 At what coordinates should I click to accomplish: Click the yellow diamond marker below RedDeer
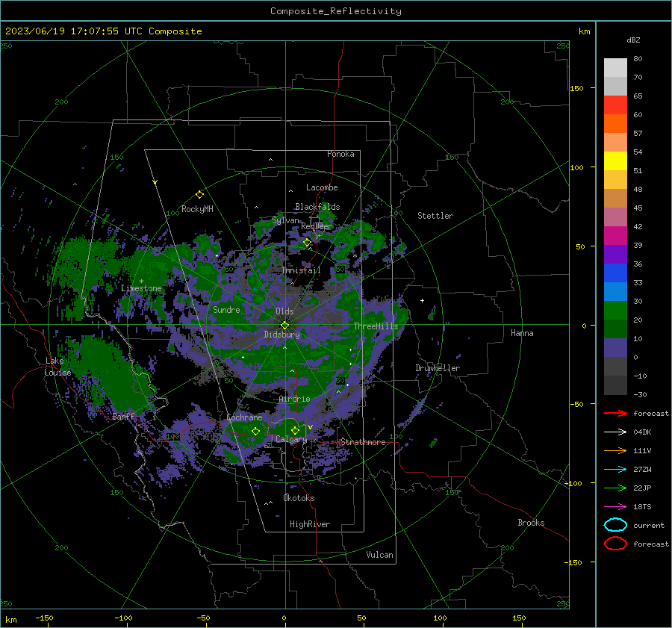307,243
